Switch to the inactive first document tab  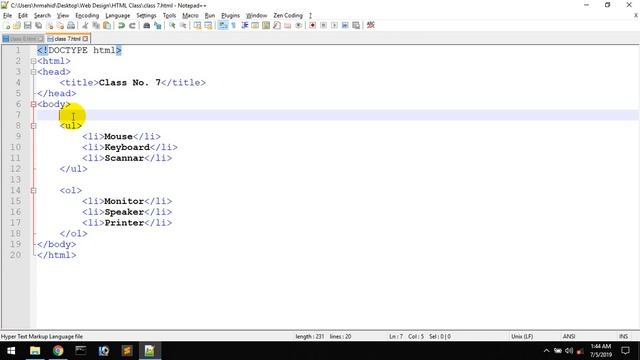[x=23, y=39]
